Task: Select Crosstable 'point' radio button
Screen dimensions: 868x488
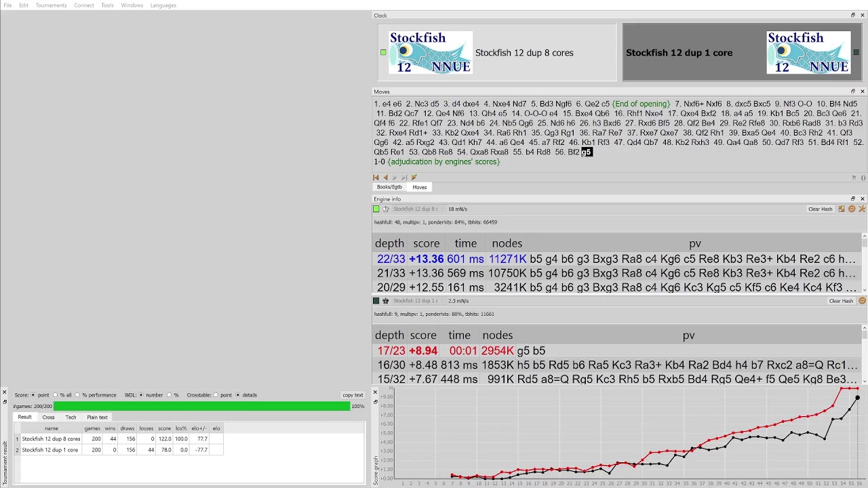Action: pyautogui.click(x=216, y=395)
